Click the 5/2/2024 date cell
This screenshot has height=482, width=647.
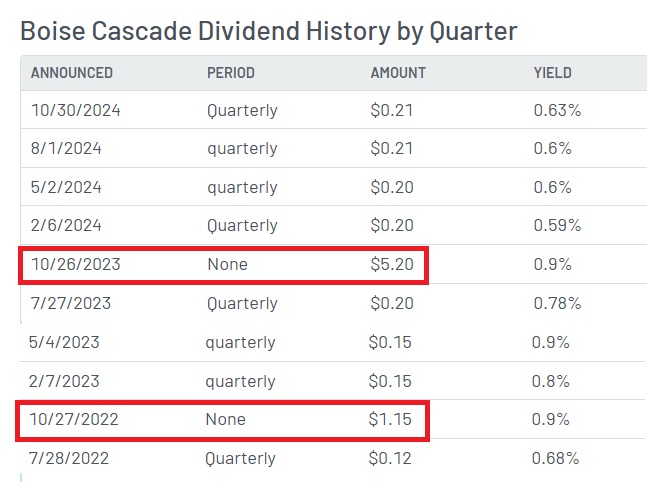click(x=66, y=187)
